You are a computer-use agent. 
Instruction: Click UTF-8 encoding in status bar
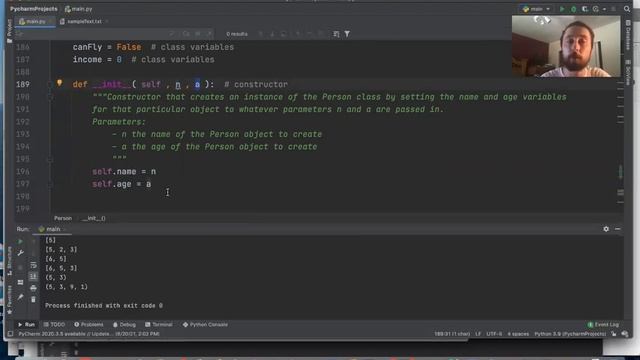tap(494, 334)
